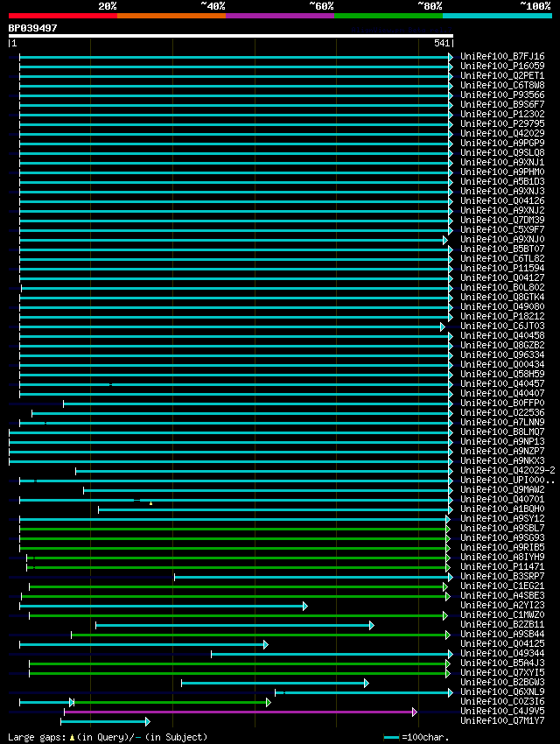Click the short cyan alignment bar for UniRef100_Q7M1Y7

click(x=105, y=722)
